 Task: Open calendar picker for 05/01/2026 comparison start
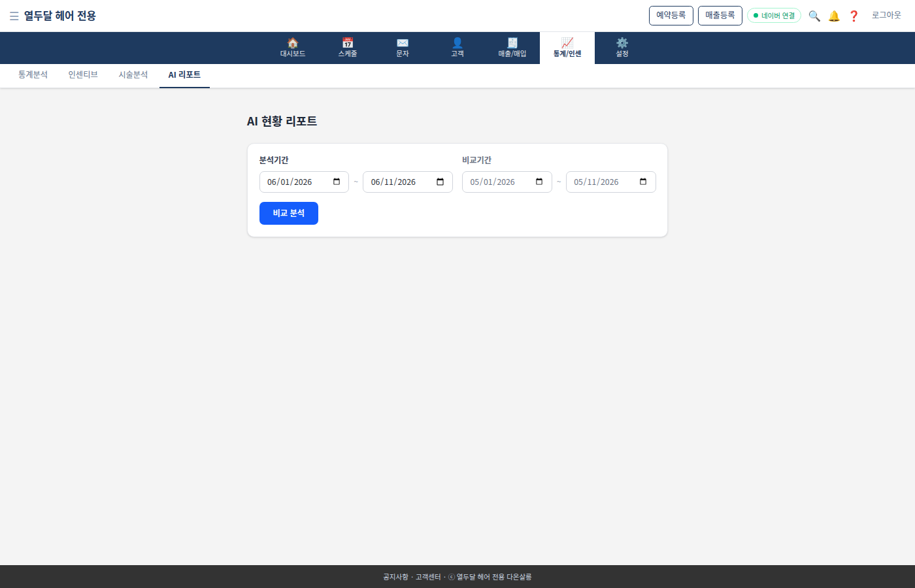(539, 182)
